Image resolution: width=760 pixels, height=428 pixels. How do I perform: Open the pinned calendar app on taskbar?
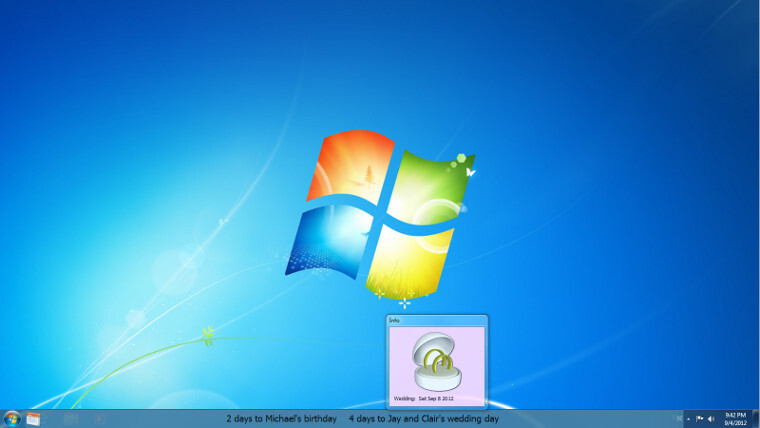click(33, 419)
